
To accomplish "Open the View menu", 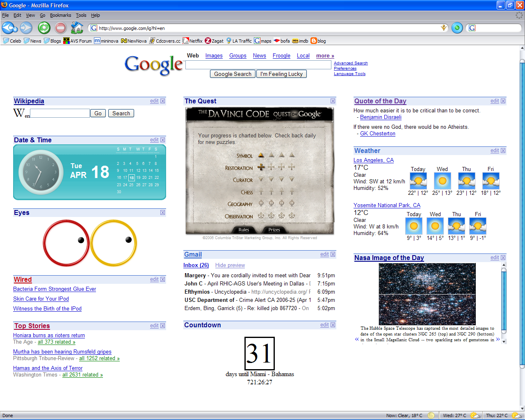I will pos(30,15).
